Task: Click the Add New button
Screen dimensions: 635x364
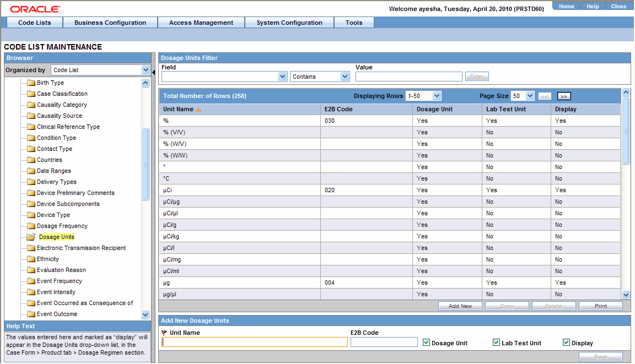Action: pos(460,306)
